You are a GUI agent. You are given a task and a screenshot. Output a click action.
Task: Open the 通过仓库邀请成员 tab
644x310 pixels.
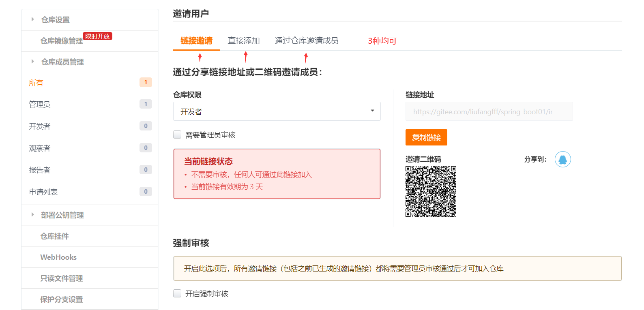coord(307,41)
